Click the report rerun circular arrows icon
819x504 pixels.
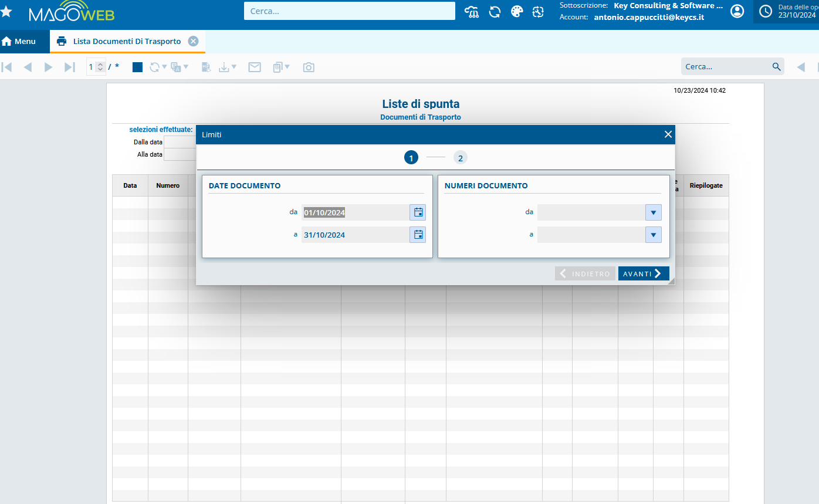pyautogui.click(x=154, y=67)
